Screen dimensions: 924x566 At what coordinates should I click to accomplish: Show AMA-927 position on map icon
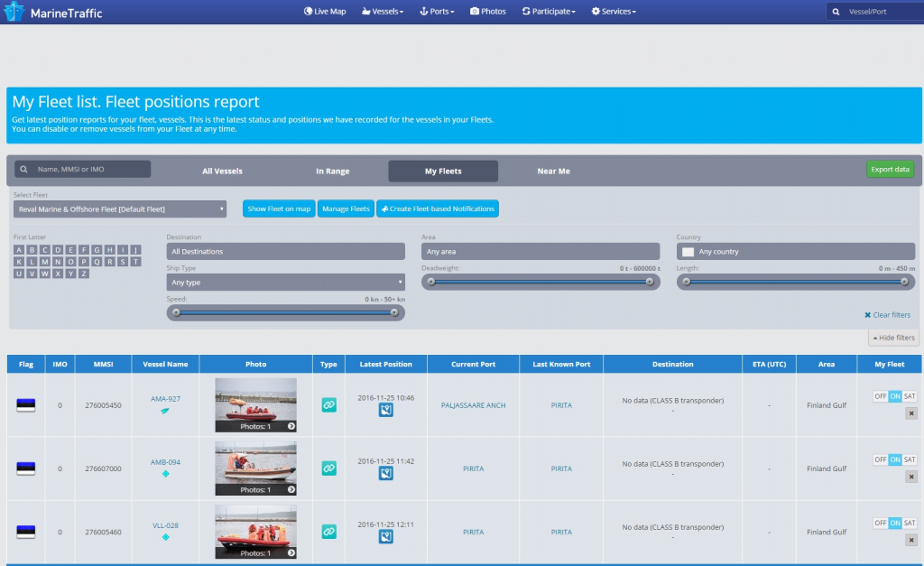386,410
